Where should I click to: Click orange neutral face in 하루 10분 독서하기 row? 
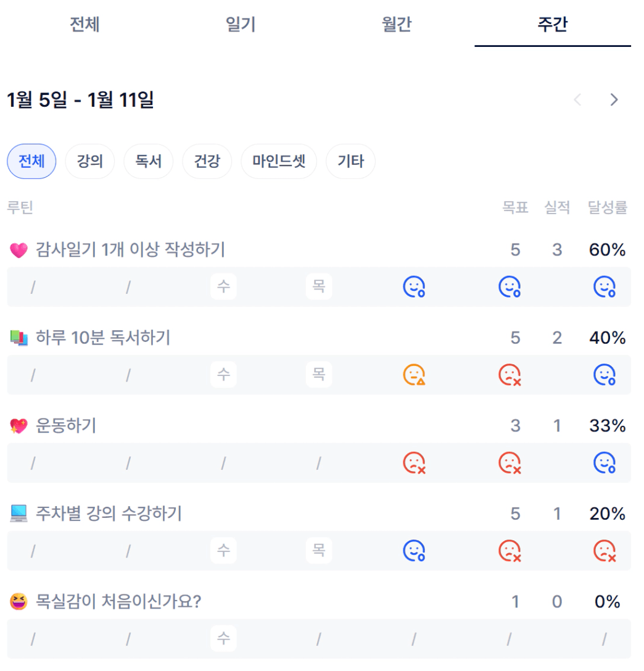414,375
